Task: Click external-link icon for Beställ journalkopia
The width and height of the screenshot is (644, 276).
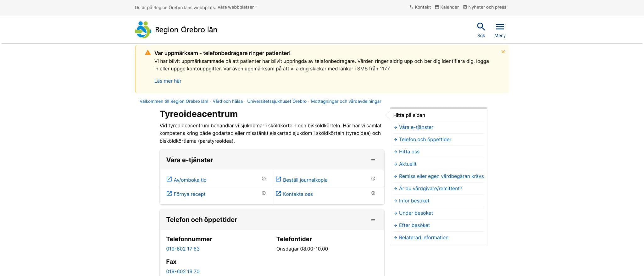Action: point(278,179)
